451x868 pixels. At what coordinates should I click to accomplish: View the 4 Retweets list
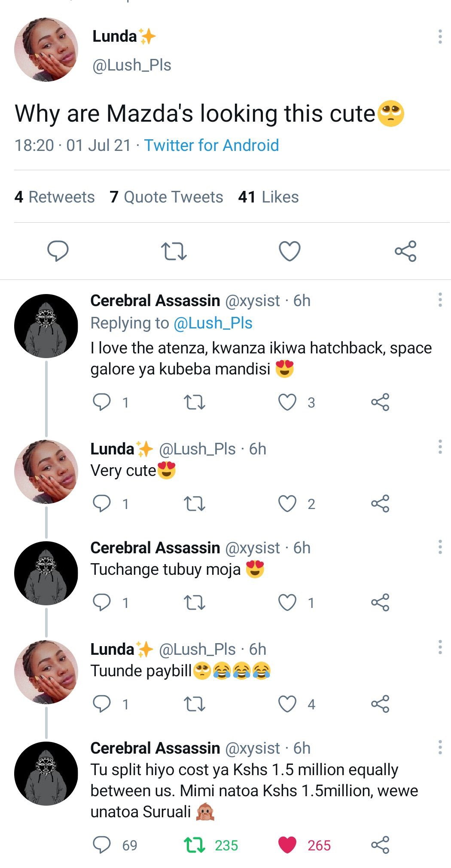click(55, 197)
